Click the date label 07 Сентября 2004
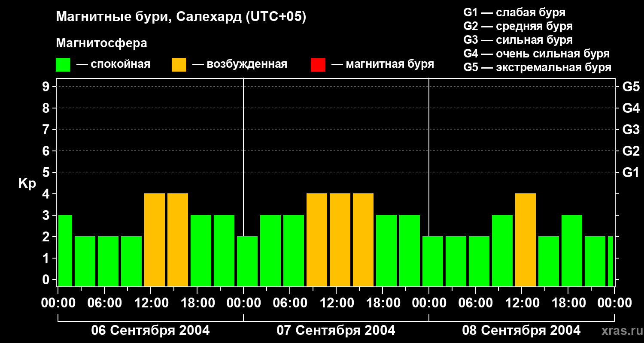 click(336, 331)
